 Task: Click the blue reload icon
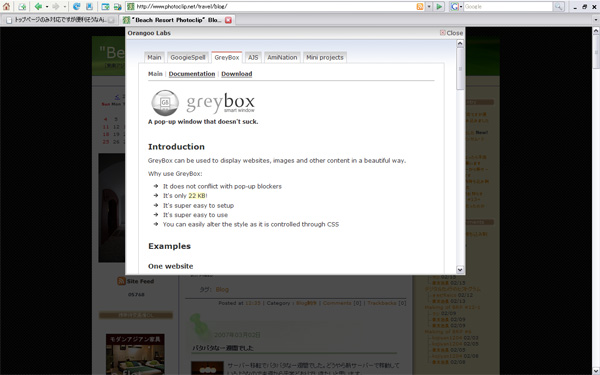pyautogui.click(x=77, y=7)
